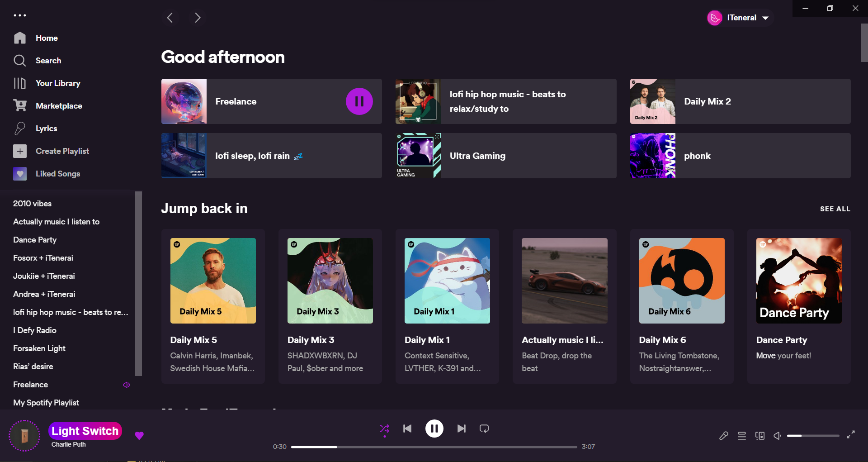Open lofi hip hop music tile
This screenshot has height=462, width=868.
tap(506, 101)
